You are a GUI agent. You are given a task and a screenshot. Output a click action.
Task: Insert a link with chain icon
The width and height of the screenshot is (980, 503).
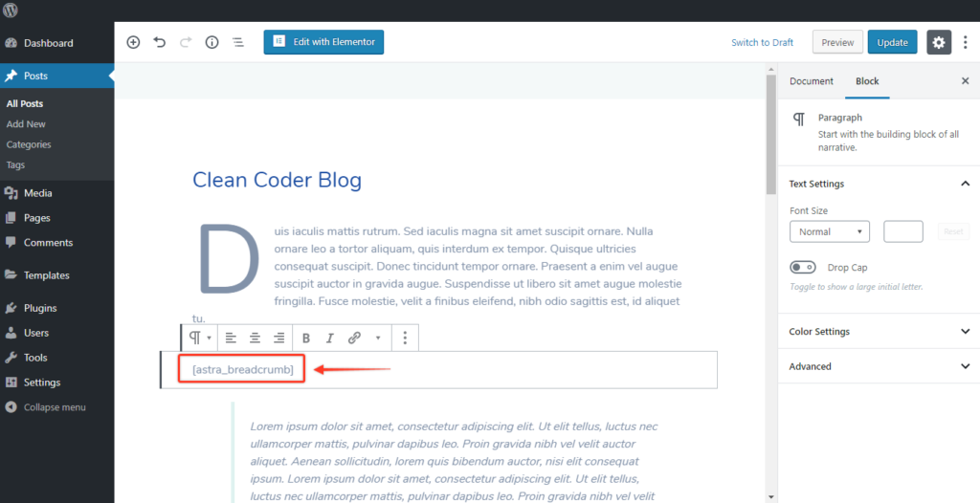354,338
